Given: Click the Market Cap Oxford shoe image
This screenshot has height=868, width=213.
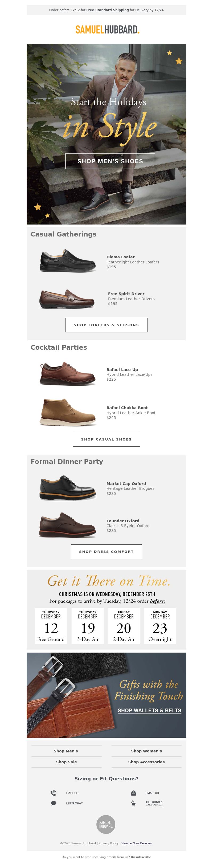Looking at the screenshot, I should point(68,488).
